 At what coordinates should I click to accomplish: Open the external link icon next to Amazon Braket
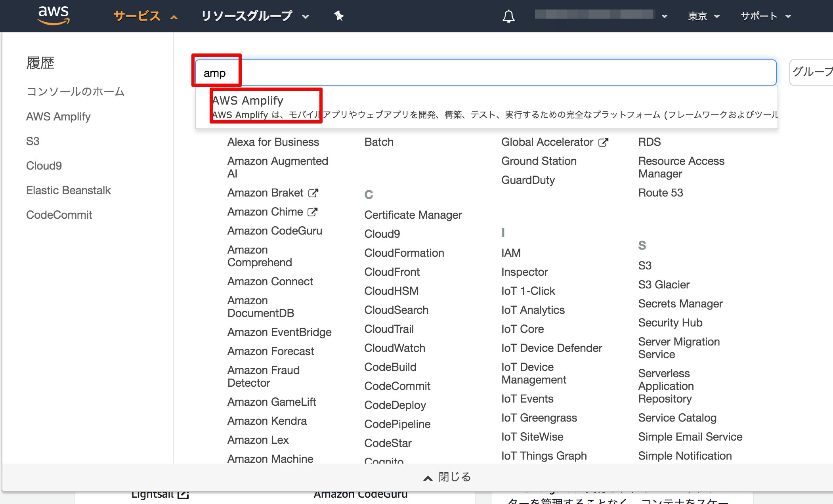(x=313, y=193)
